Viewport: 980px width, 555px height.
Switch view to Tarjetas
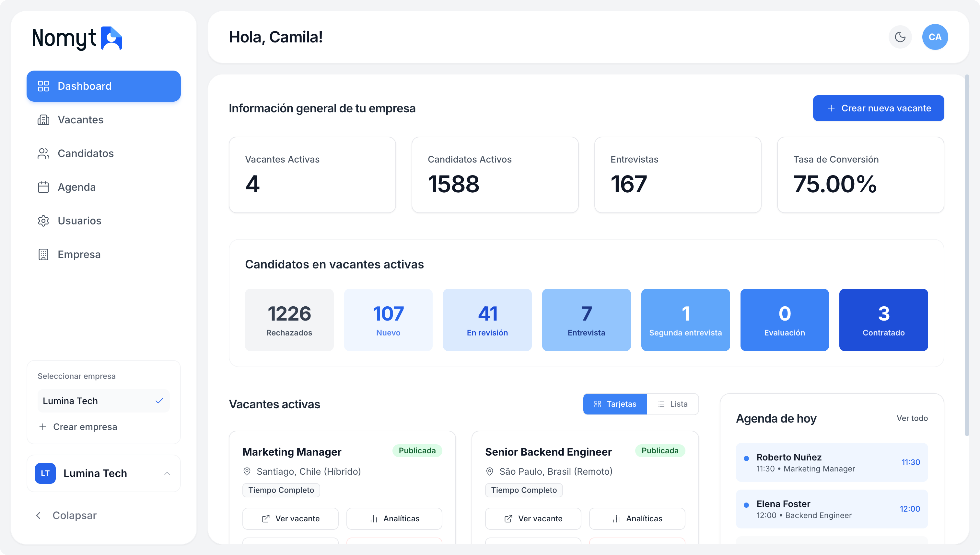(614, 404)
